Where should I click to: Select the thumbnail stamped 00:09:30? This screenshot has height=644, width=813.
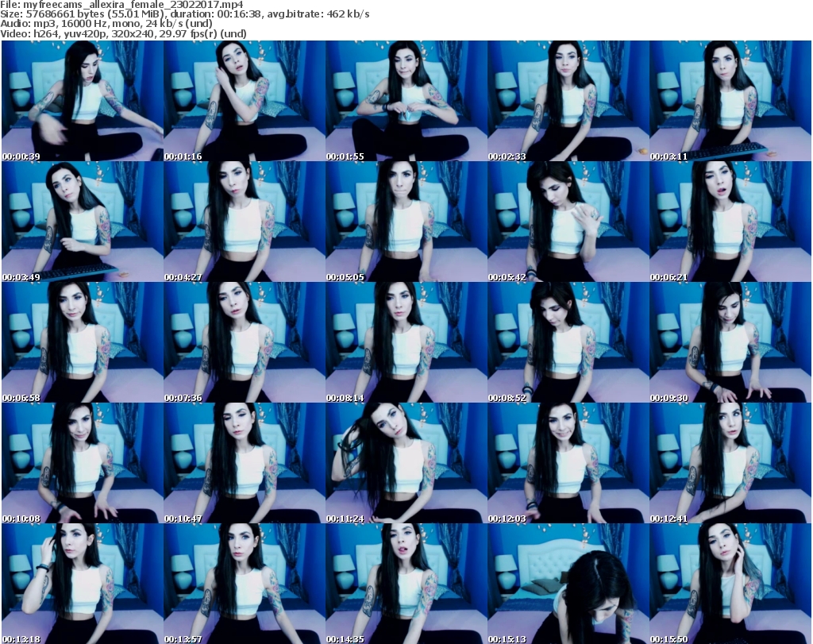[730, 343]
